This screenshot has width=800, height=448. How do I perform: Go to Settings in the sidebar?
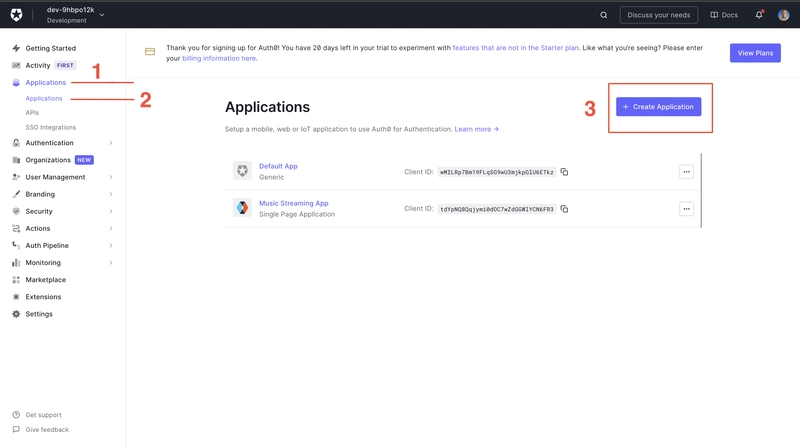pos(39,314)
